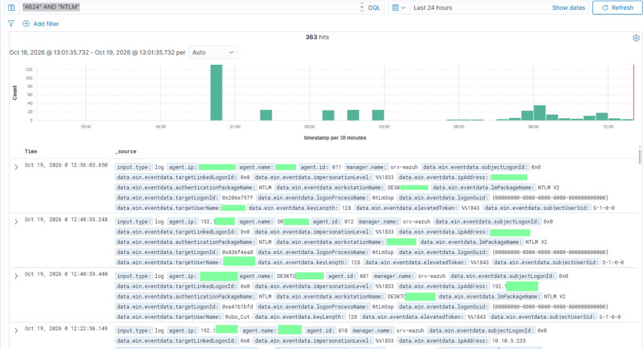Click the query input with "4624" AND "NTLM"
The height and width of the screenshot is (349, 644).
click(x=191, y=8)
